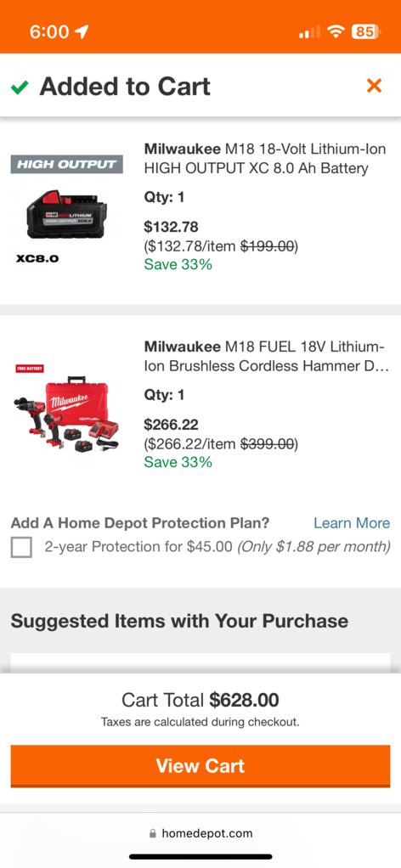Open Learn More about protection plan
The height and width of the screenshot is (868, 401).
[352, 523]
